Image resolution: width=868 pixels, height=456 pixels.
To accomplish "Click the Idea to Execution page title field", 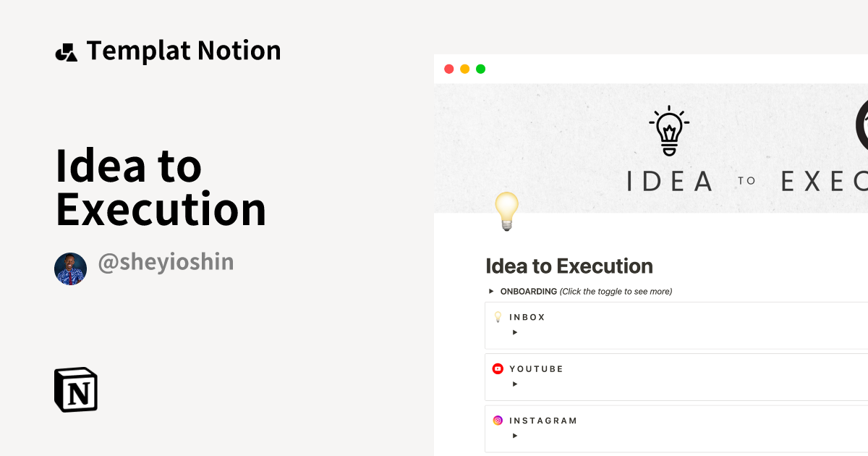I will pos(569,266).
